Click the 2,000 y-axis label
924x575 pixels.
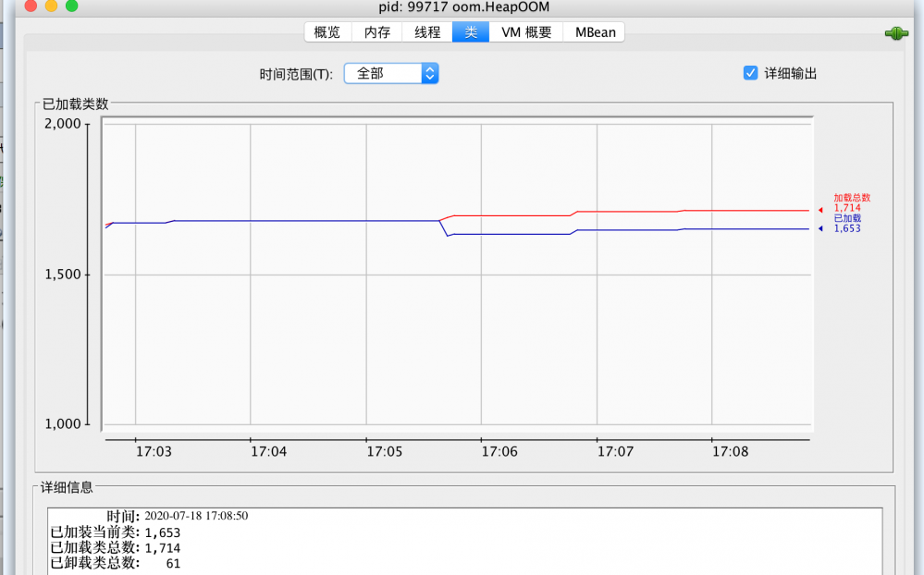coord(63,124)
